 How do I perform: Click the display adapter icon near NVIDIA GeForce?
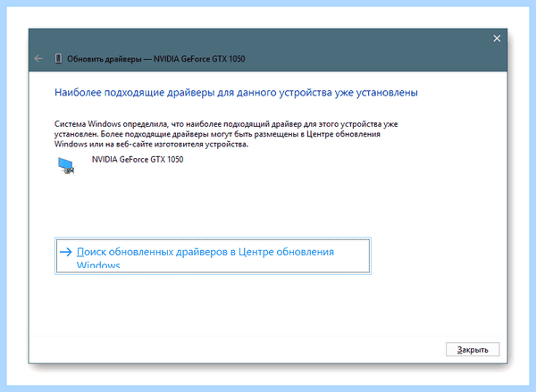pyautogui.click(x=66, y=166)
